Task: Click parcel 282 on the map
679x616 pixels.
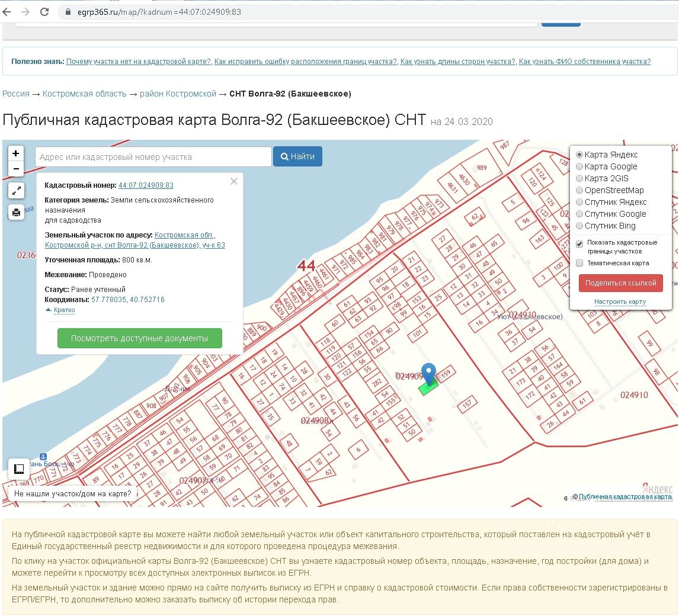Action: click(377, 382)
